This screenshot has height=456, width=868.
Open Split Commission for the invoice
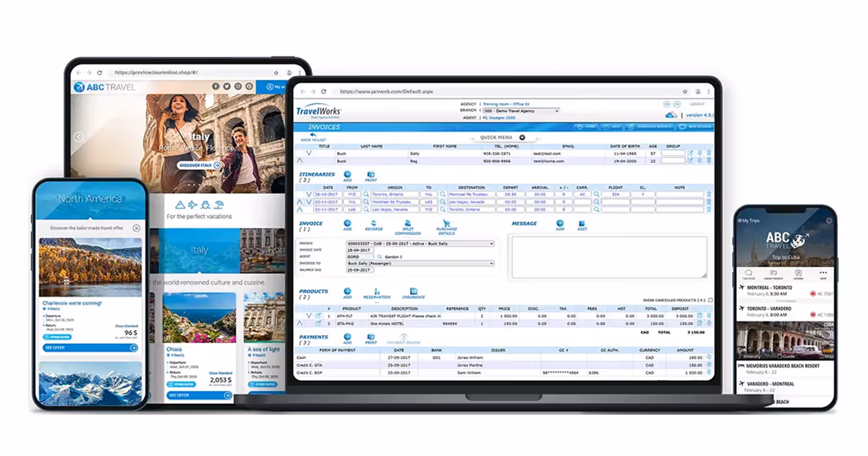[407, 226]
